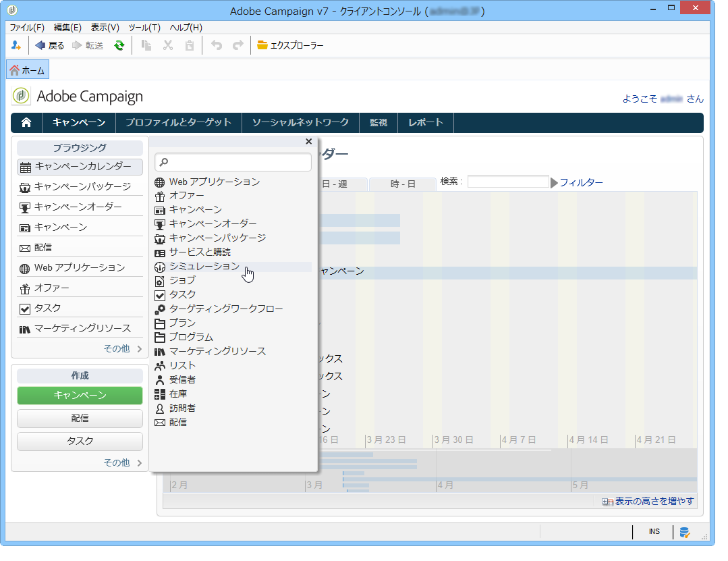
Task: Open 監視 navigation tab
Action: tap(379, 123)
